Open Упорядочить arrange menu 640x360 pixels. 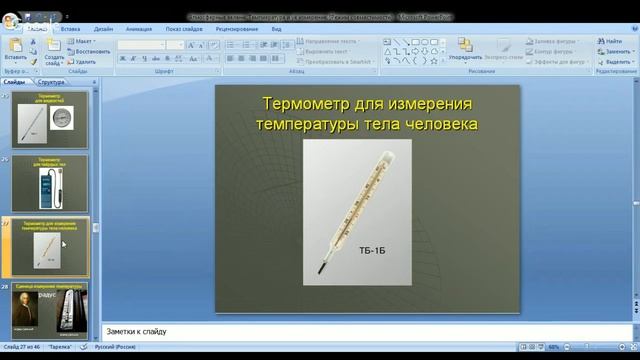click(x=465, y=50)
